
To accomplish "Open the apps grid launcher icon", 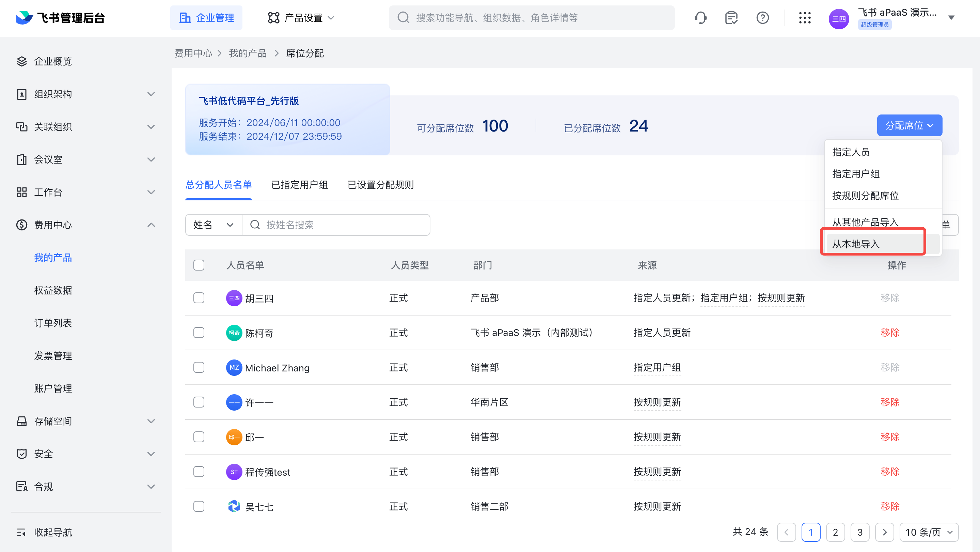I will point(805,17).
